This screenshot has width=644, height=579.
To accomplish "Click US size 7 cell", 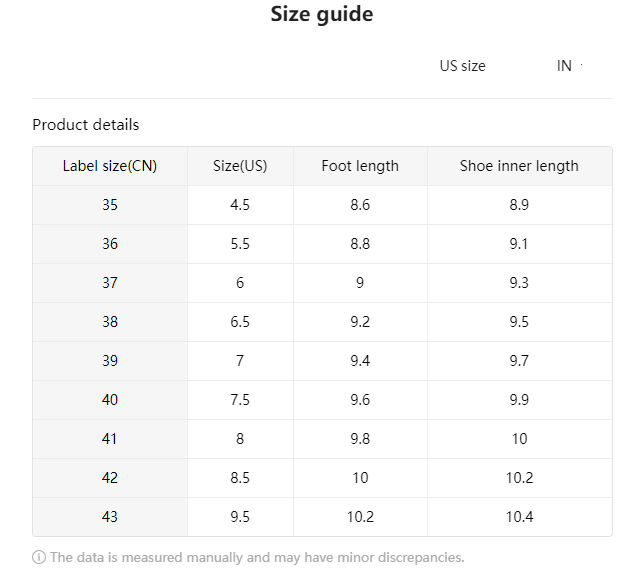I will tap(240, 361).
